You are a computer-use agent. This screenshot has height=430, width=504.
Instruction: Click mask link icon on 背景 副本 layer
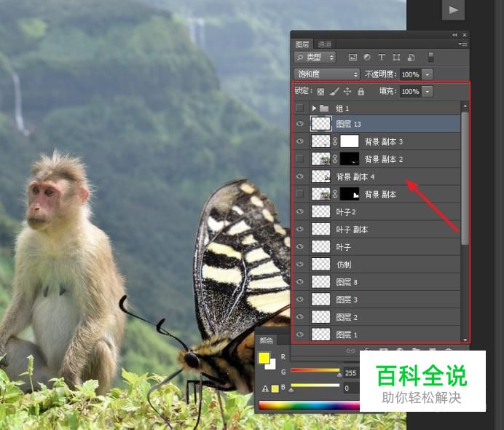pos(335,194)
